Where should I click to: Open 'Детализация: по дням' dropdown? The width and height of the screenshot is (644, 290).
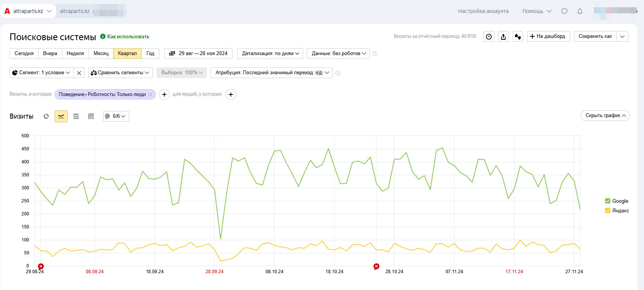click(x=270, y=54)
